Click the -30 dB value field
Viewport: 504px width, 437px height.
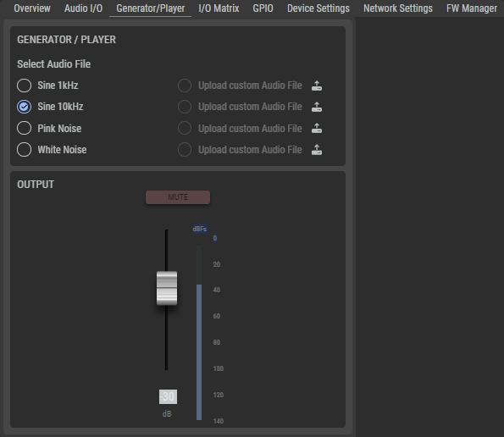tap(168, 397)
